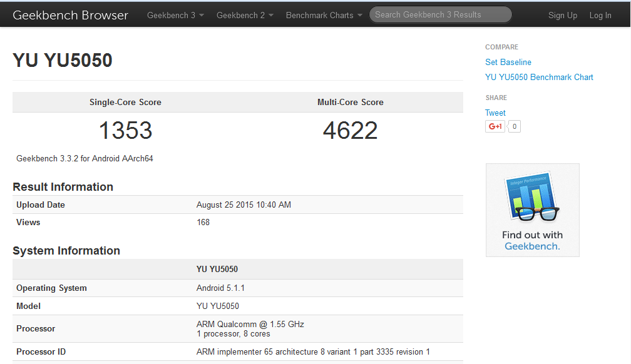Go to the Sign Up page
The height and width of the screenshot is (364, 631).
pyautogui.click(x=563, y=15)
